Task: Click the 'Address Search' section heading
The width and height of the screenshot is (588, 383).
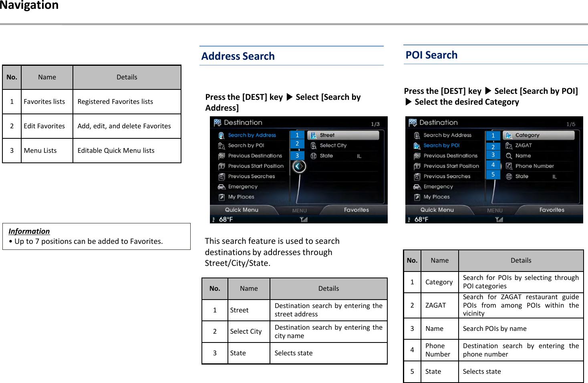Action: tap(238, 56)
